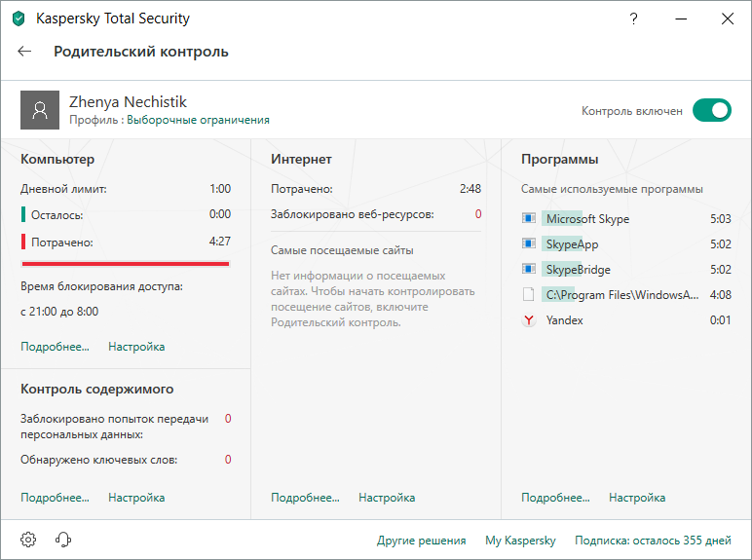Click the red spent-time progress bar
The width and height of the screenshot is (752, 560).
tap(125, 263)
